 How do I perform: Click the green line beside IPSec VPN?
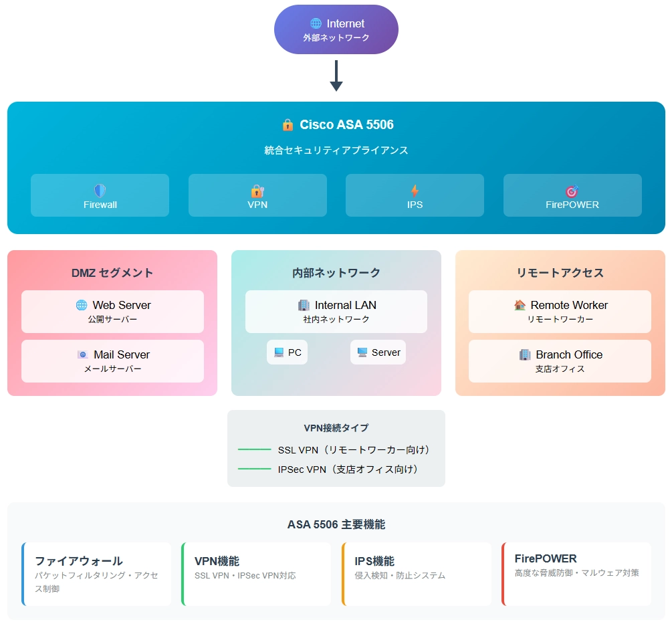255,469
